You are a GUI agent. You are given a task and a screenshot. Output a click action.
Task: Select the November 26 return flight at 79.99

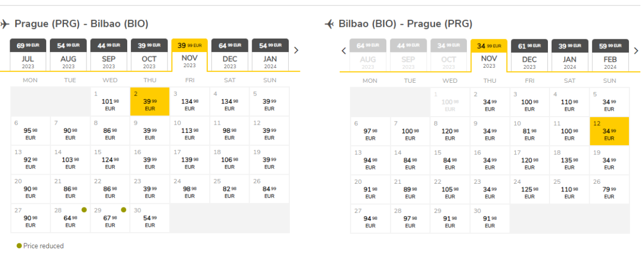tap(609, 189)
